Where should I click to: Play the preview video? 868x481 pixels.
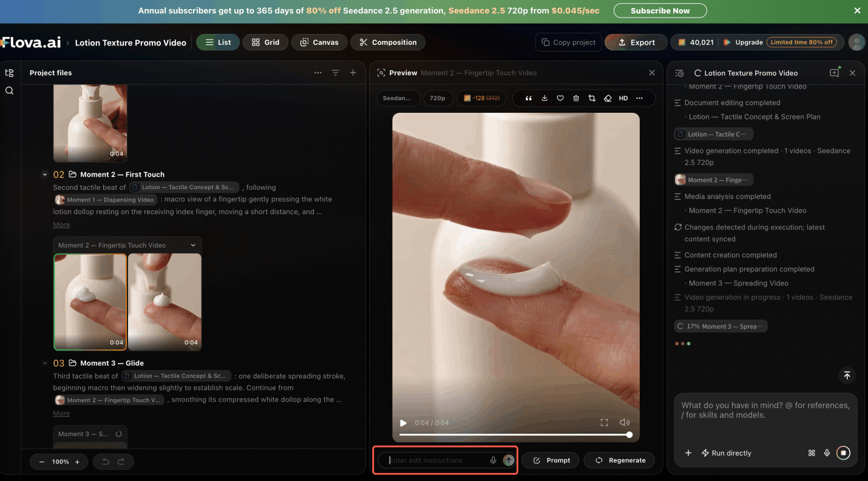(404, 423)
